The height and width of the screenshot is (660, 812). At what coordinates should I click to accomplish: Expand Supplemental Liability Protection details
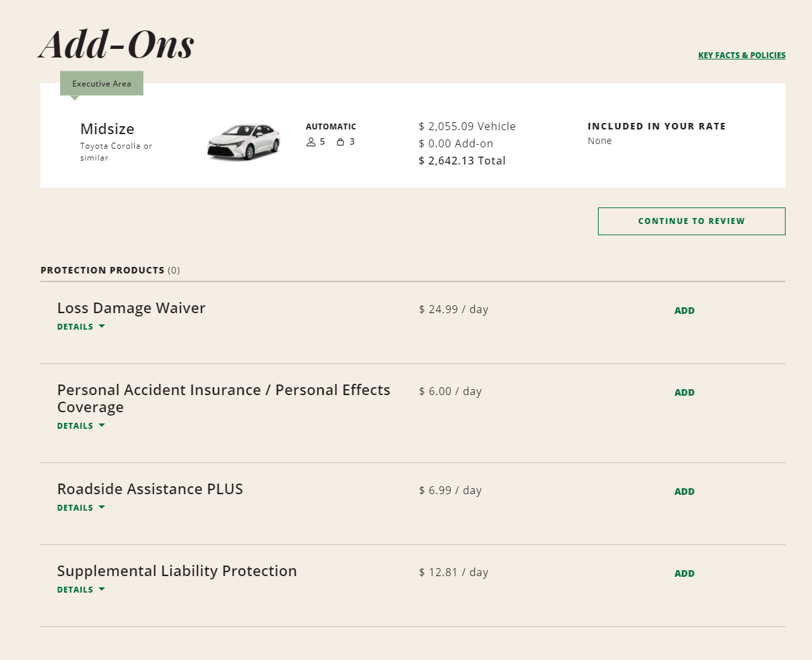click(81, 590)
